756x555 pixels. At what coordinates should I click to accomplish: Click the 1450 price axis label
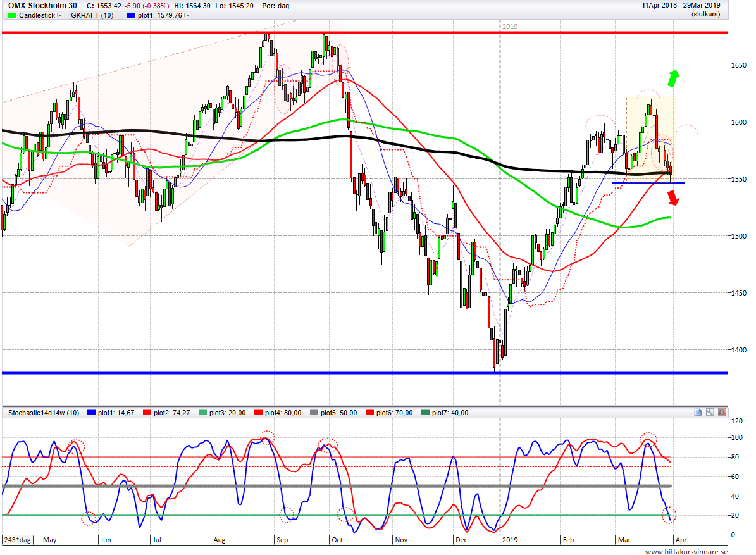click(738, 293)
